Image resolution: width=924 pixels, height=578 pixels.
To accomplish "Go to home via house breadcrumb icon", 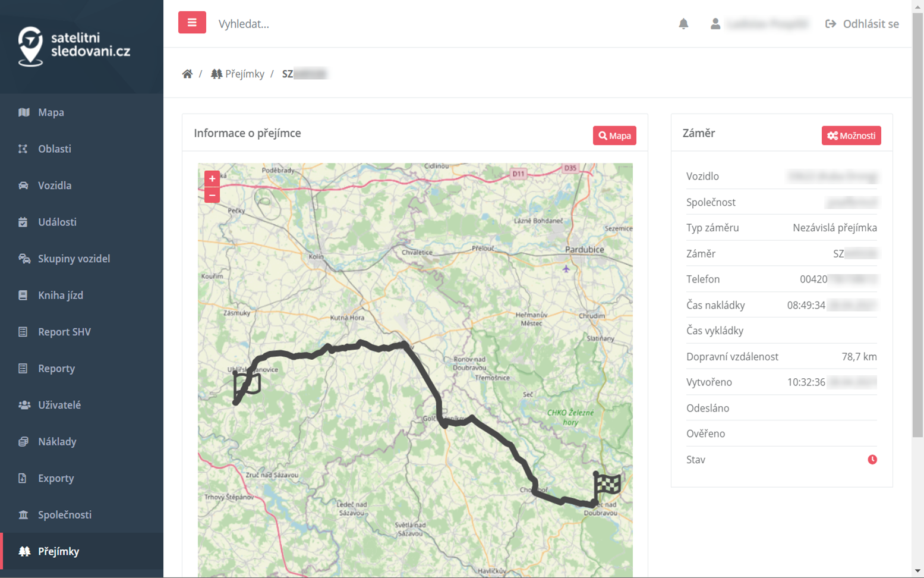I will point(187,74).
